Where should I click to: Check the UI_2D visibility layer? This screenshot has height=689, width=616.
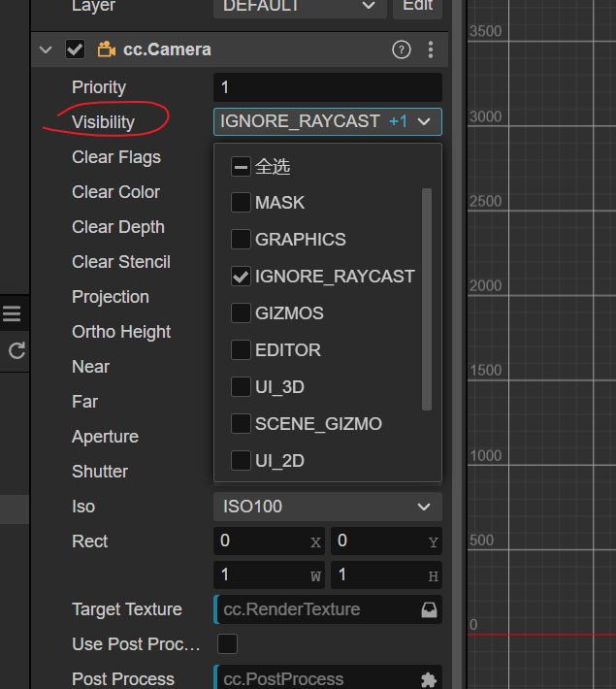coord(241,461)
